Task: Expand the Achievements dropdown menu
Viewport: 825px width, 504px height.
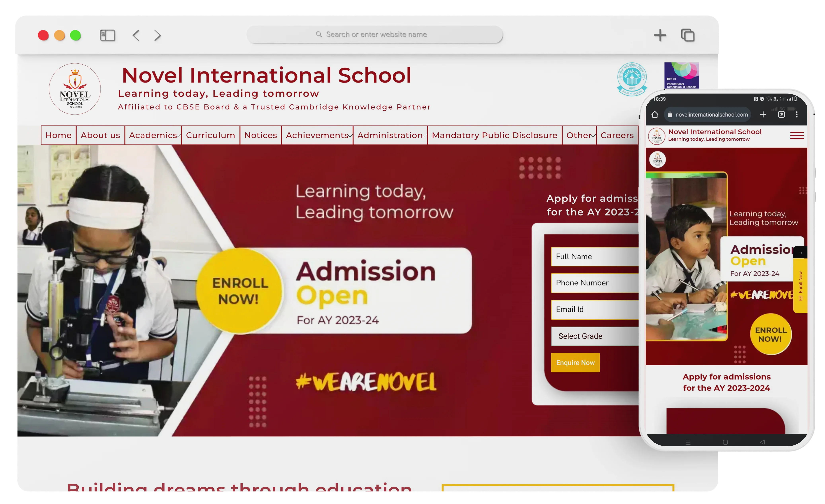Action: 317,135
